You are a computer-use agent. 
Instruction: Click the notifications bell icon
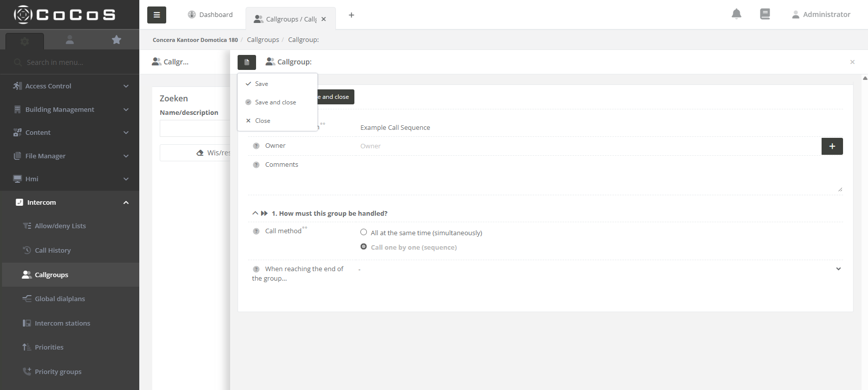[736, 14]
